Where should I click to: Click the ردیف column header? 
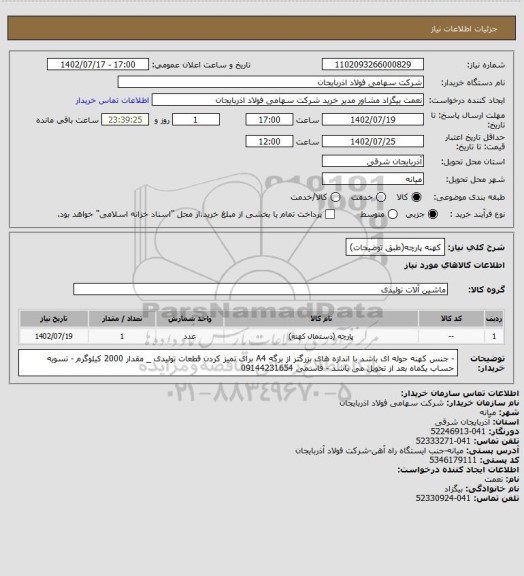coord(494,318)
